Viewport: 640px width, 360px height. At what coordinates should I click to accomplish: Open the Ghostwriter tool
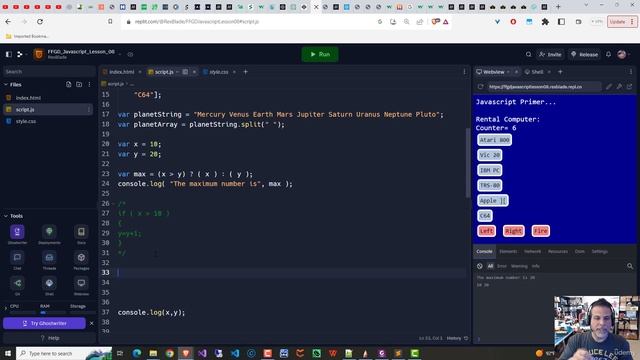coord(17,232)
